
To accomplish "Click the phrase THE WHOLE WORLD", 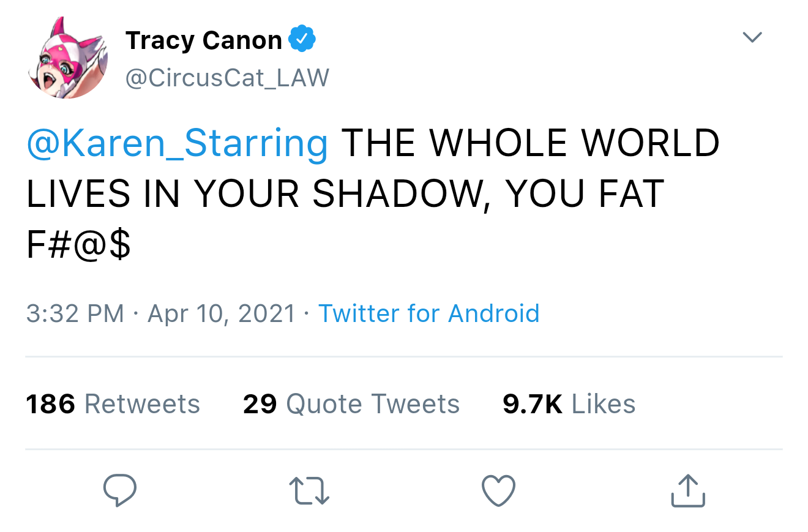I will (530, 143).
